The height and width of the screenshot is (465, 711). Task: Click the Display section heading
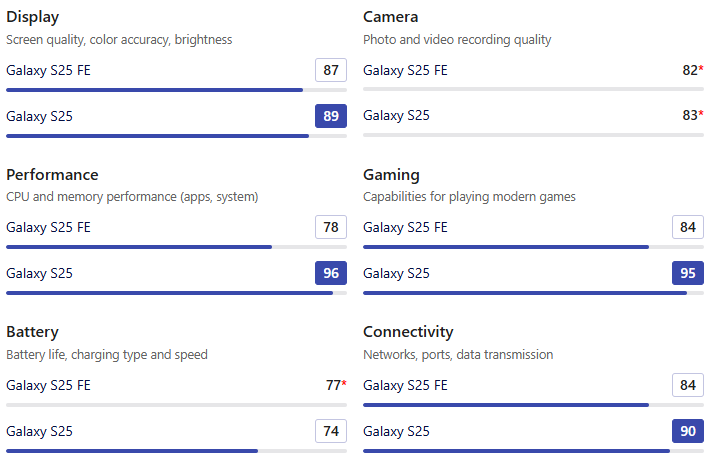pyautogui.click(x=33, y=17)
